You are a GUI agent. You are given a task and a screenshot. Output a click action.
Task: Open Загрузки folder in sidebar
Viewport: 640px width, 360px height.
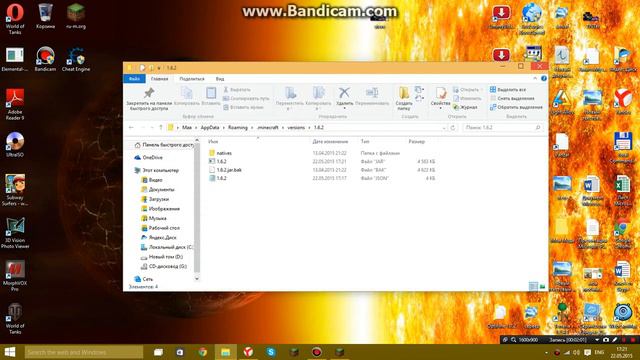pyautogui.click(x=158, y=199)
